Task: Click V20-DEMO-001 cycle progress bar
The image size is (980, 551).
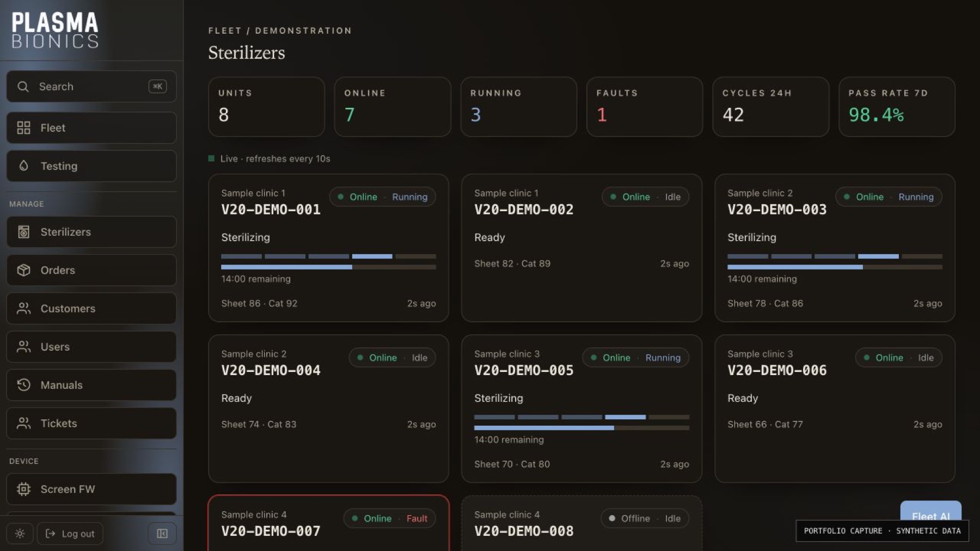Action: point(328,267)
